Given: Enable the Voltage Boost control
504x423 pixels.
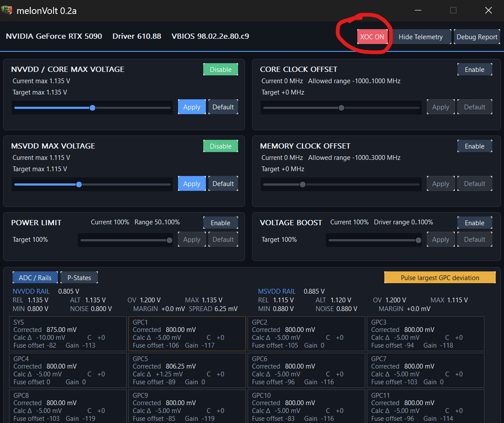Looking at the screenshot, I should click(x=474, y=223).
